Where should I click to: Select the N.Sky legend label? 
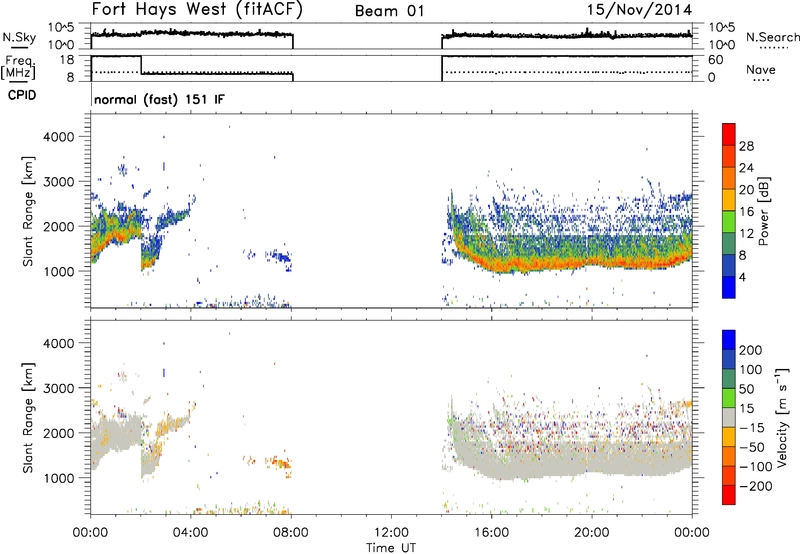19,37
